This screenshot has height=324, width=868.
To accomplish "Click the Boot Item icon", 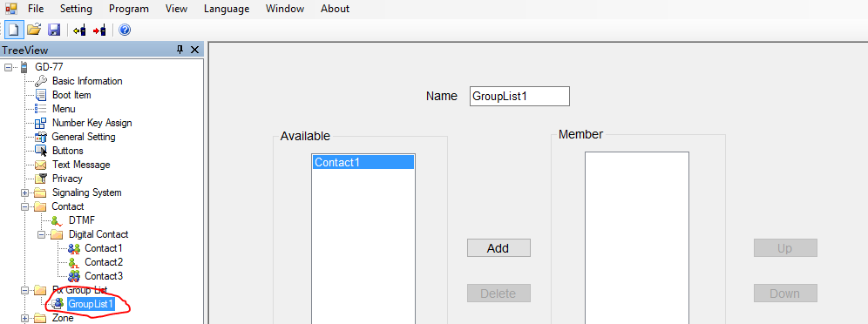I will 40,95.
